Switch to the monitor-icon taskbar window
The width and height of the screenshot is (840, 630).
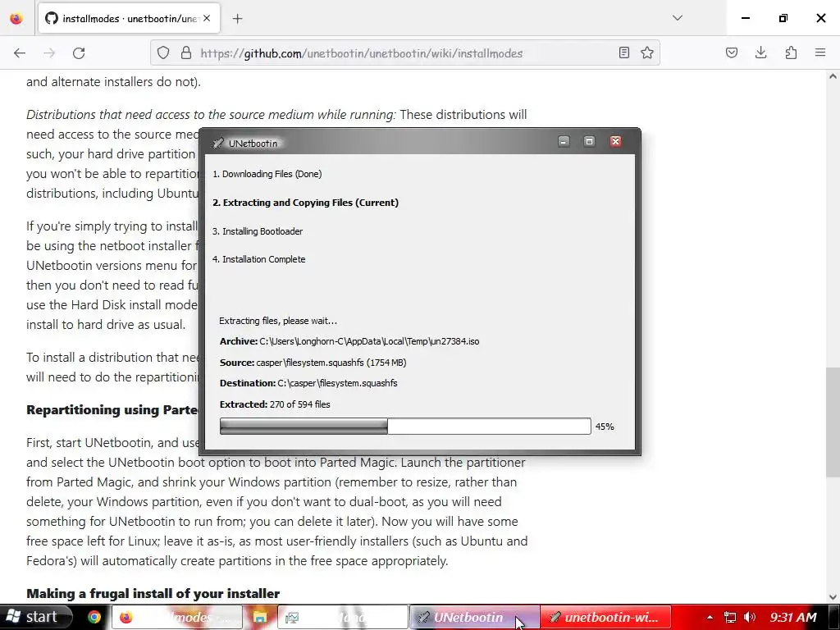click(x=343, y=617)
